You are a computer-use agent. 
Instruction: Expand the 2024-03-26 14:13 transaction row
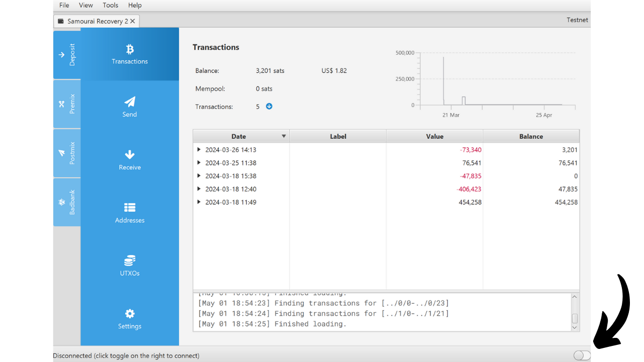point(199,150)
